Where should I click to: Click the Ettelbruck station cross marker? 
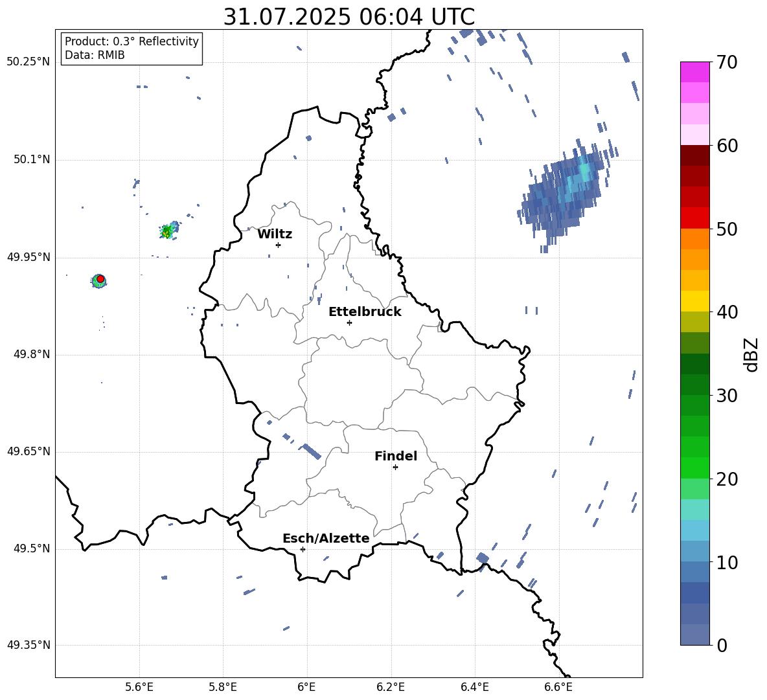[349, 322]
